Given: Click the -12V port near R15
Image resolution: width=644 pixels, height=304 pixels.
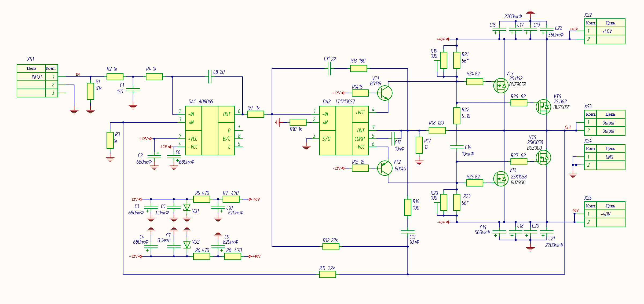Looking at the screenshot, I should 339,168.
